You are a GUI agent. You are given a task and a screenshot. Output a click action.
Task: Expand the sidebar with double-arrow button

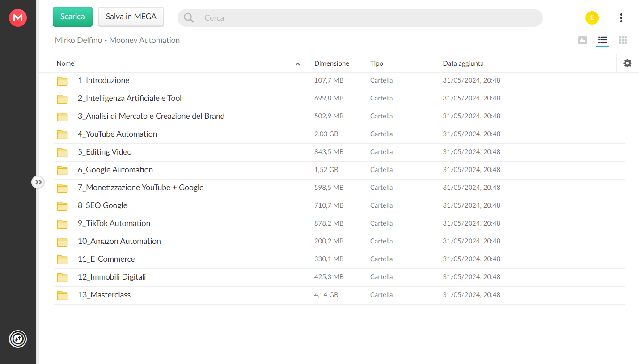pyautogui.click(x=38, y=182)
